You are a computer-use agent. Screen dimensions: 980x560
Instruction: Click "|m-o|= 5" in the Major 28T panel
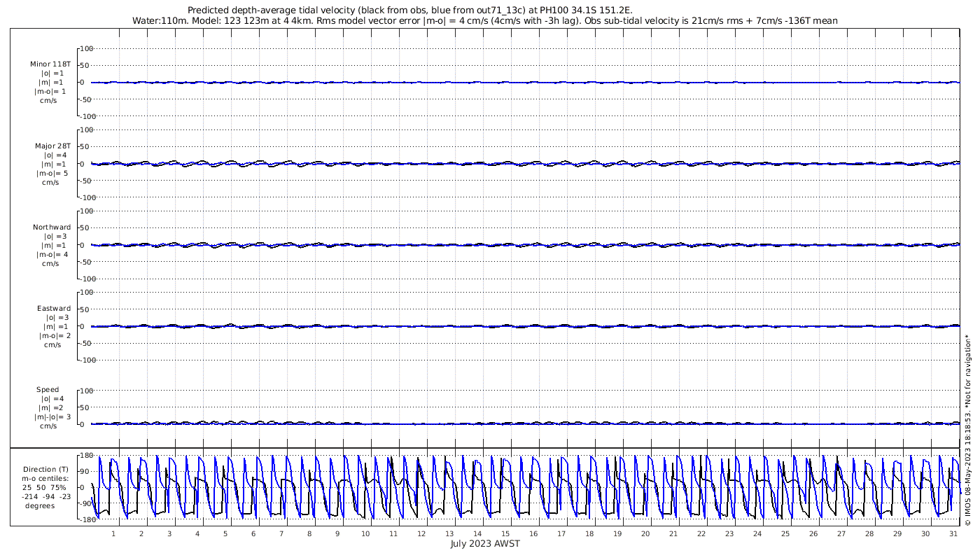(52, 173)
